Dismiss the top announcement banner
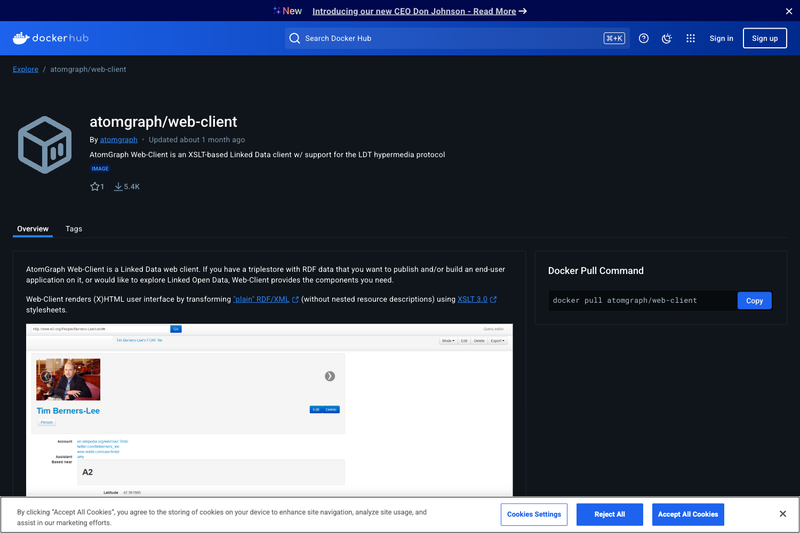This screenshot has height=533, width=800. [x=789, y=11]
